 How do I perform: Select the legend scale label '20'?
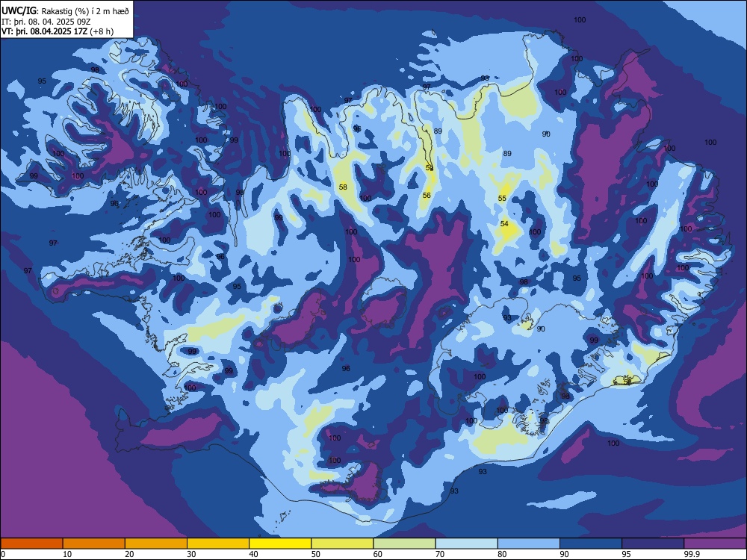129,554
